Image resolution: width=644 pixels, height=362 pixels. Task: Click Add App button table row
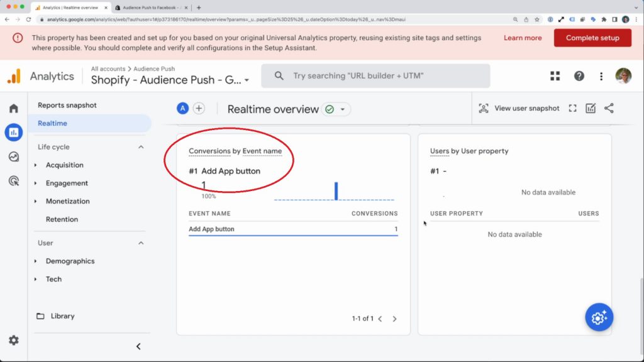(293, 229)
